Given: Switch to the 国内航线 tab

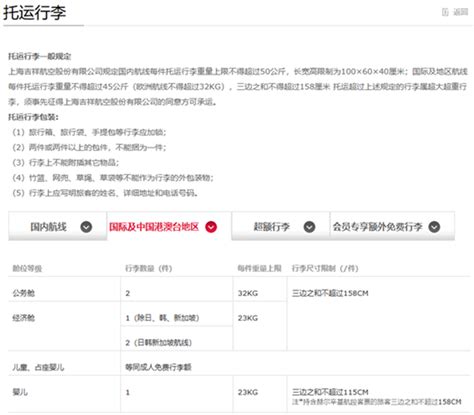Looking at the screenshot, I should 58,227.
